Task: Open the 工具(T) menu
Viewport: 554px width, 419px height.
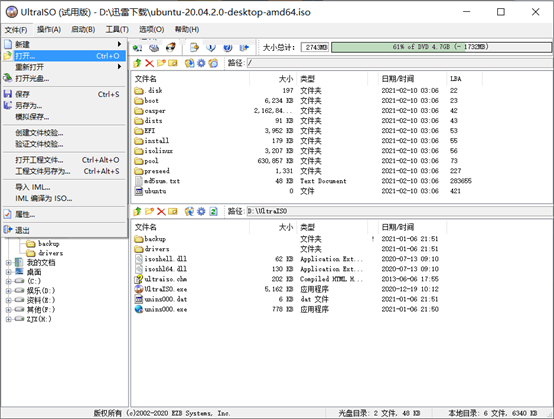Action: click(117, 29)
